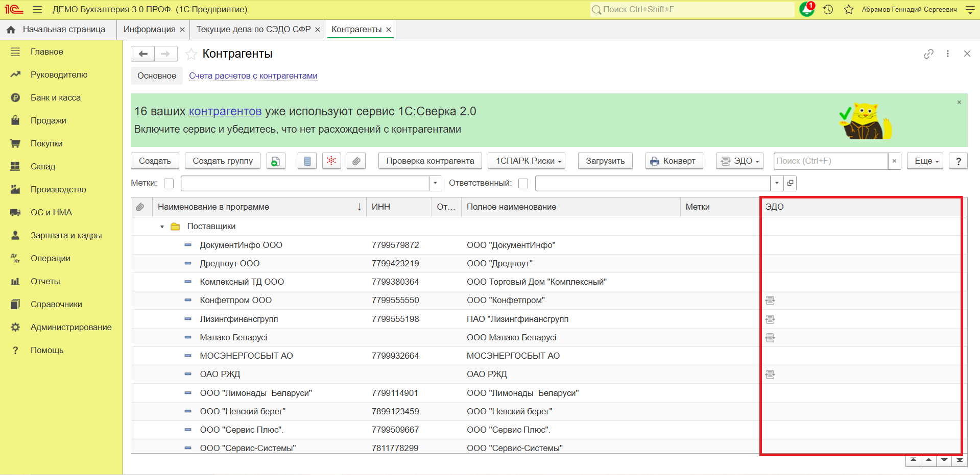The width and height of the screenshot is (980, 475).
Task: Click Проверка контрагента button
Action: [430, 161]
